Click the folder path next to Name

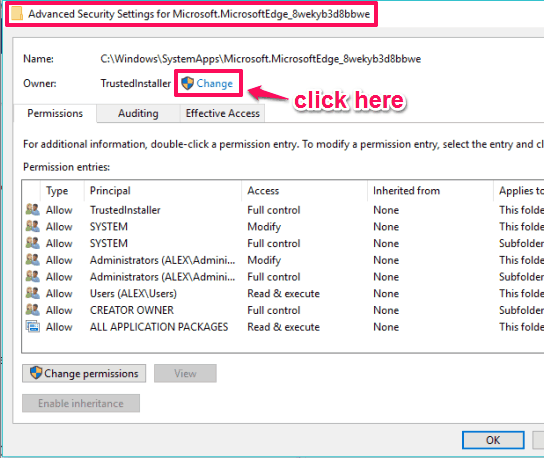click(261, 59)
